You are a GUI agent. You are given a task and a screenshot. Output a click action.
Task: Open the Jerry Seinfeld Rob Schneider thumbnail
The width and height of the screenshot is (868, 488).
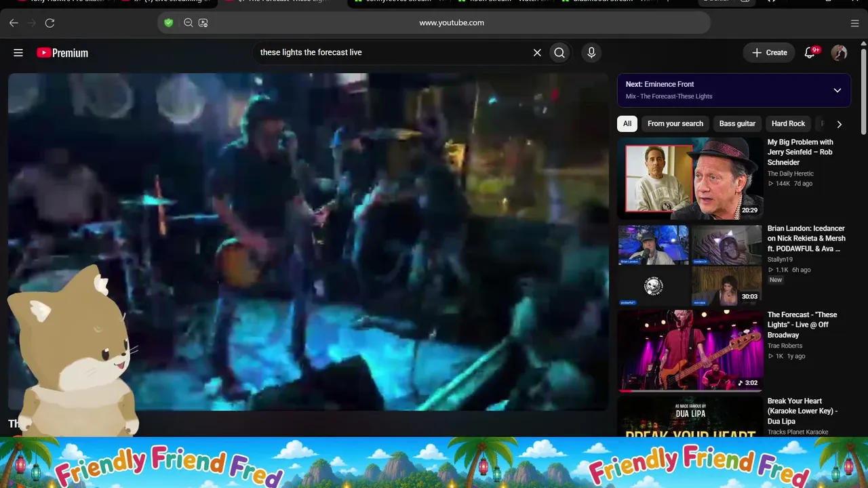690,178
